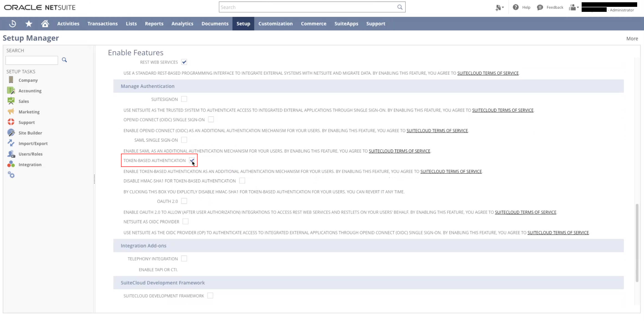Open Users/Roles setup task

30,154
